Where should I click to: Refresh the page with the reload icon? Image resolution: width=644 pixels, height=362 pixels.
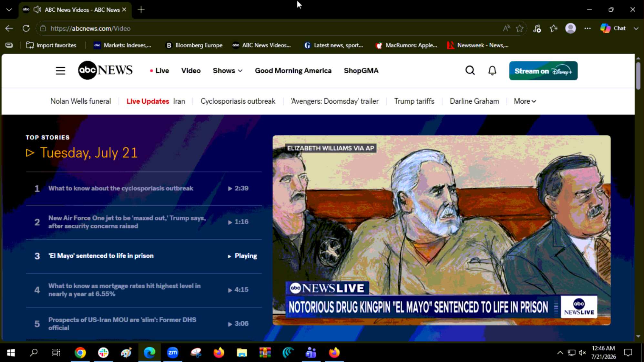tap(26, 28)
